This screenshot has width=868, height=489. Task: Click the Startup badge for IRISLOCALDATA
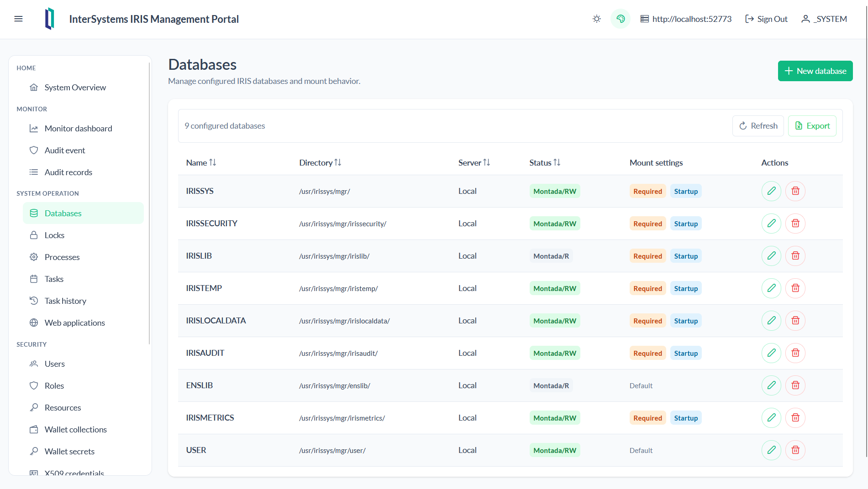point(686,321)
